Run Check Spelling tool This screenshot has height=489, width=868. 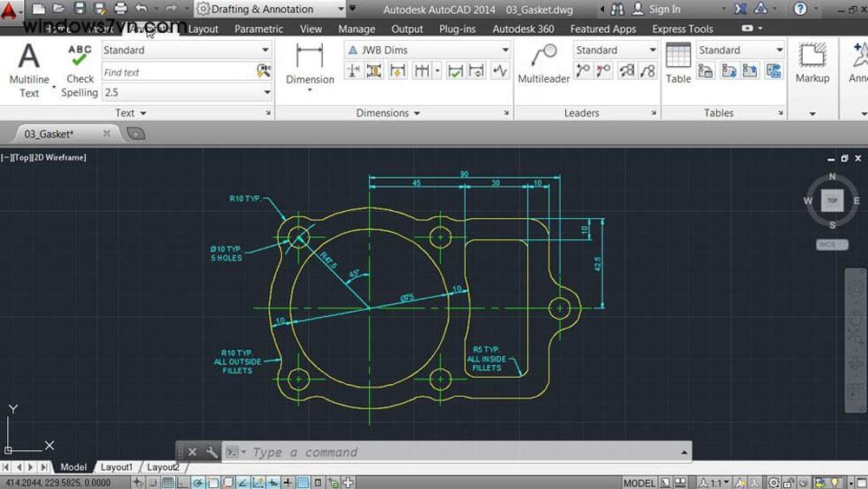click(x=79, y=70)
